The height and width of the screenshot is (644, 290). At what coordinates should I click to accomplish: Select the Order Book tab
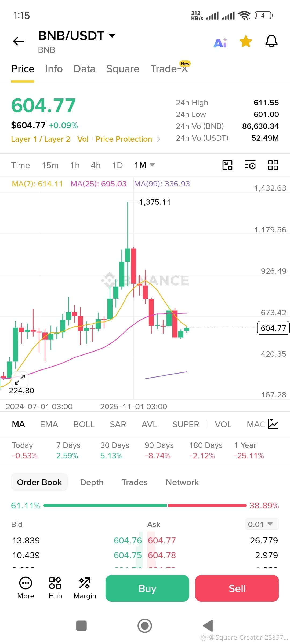coord(39,482)
